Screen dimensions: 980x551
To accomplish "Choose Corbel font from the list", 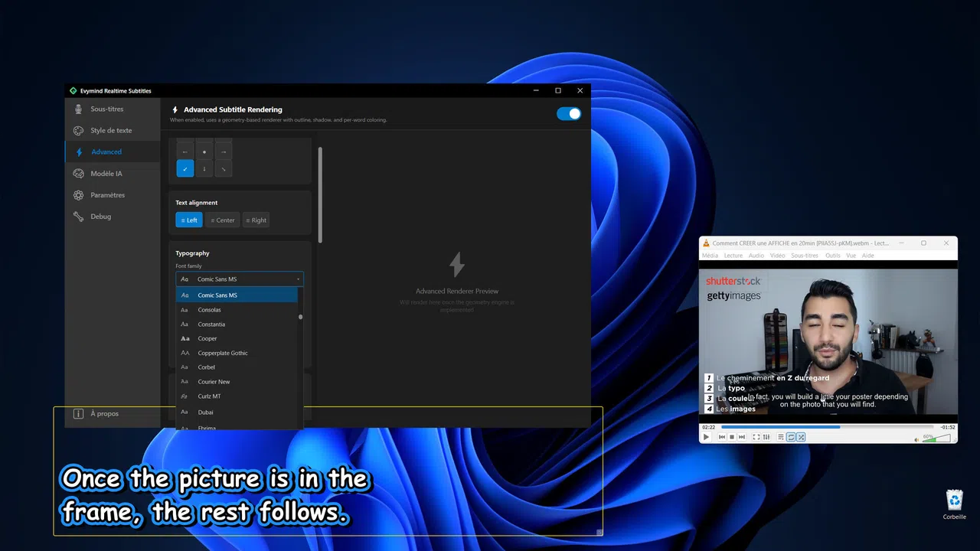I will [x=237, y=367].
